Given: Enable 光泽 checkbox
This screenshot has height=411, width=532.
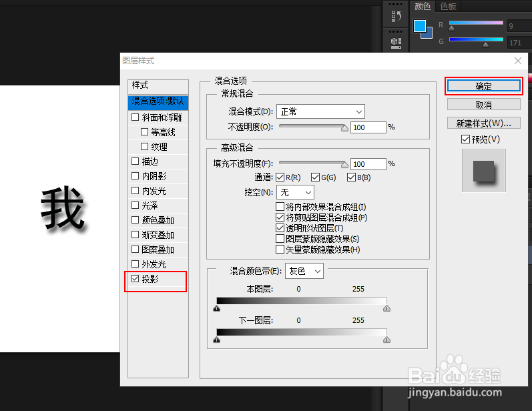Looking at the screenshot, I should (135, 205).
